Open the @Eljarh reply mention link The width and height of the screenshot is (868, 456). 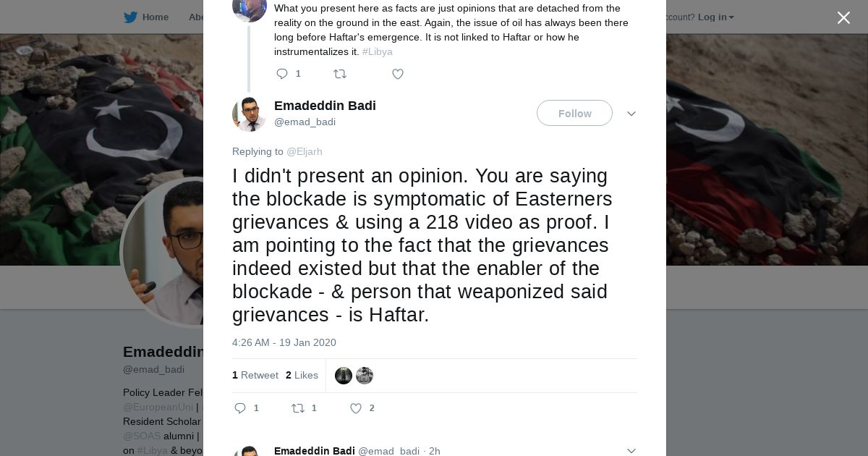tap(305, 151)
